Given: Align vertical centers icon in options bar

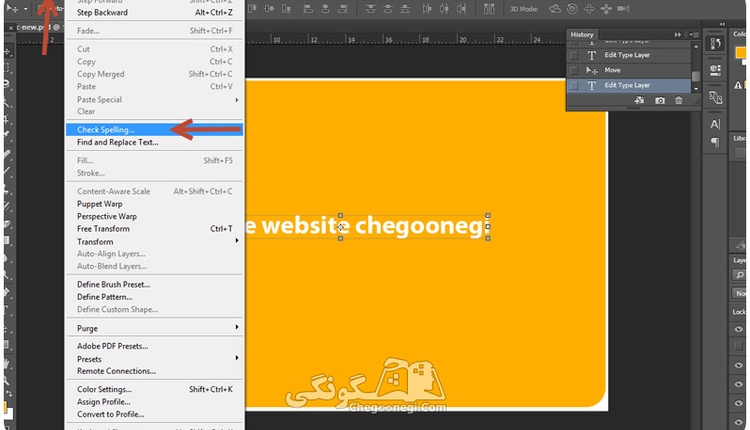Looking at the screenshot, I should [x=269, y=9].
